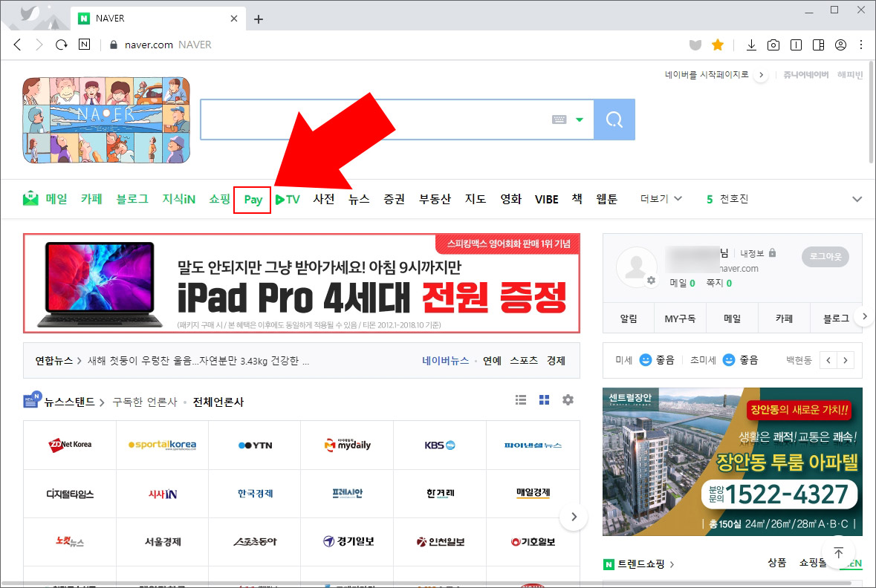Open 영화 movies service
The height and width of the screenshot is (588, 876).
(511, 199)
